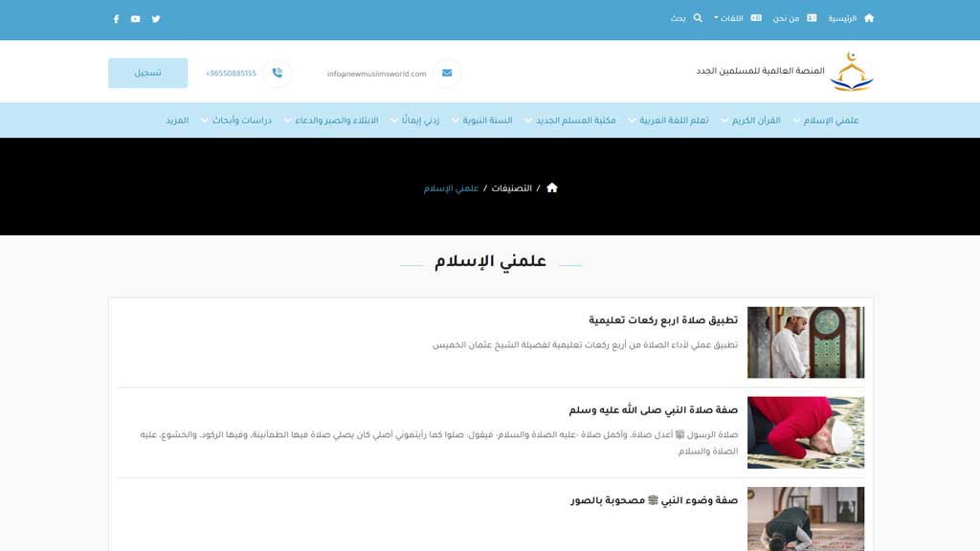Visit the Facebook page icon
Screen dimensions: 980x551
coord(116,18)
